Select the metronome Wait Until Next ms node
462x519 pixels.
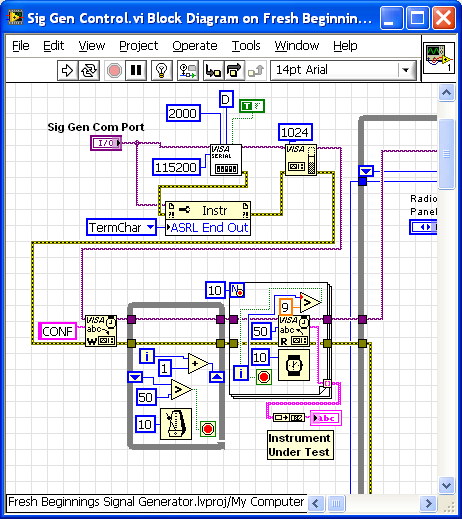176,424
